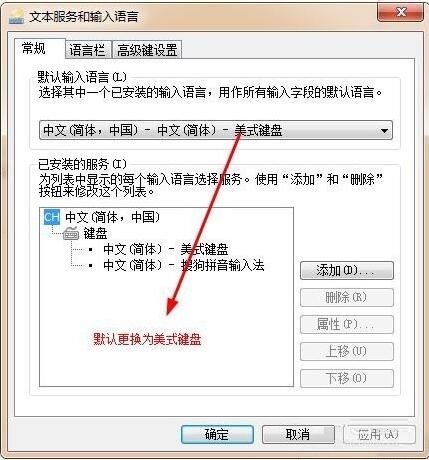Switch to the 高级键设置 tab
Image resolution: width=429 pixels, height=460 pixels.
coord(147,50)
